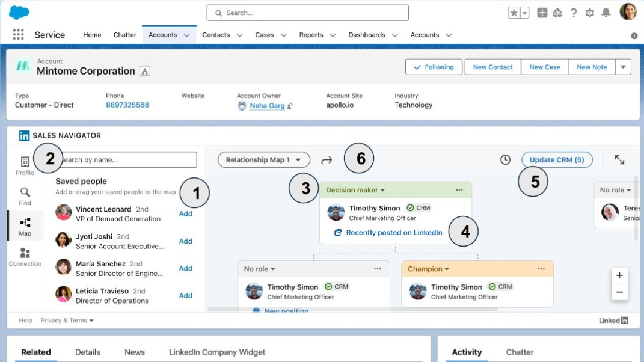Expand the Contacts tab chevron
This screenshot has height=362, width=644.
[239, 35]
